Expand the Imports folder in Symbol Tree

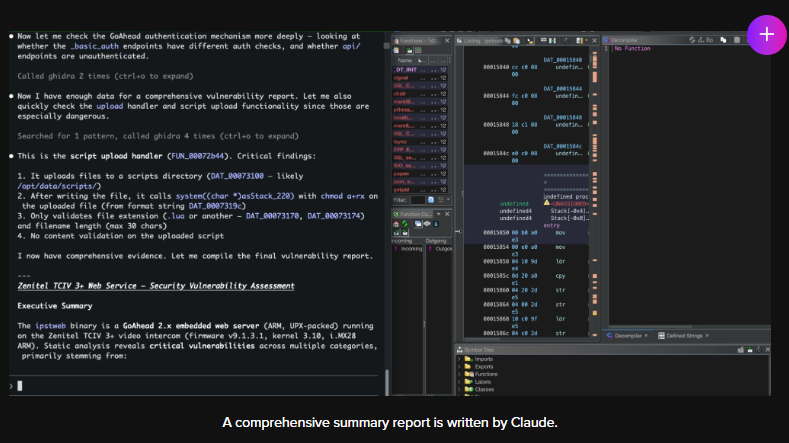[x=459, y=359]
